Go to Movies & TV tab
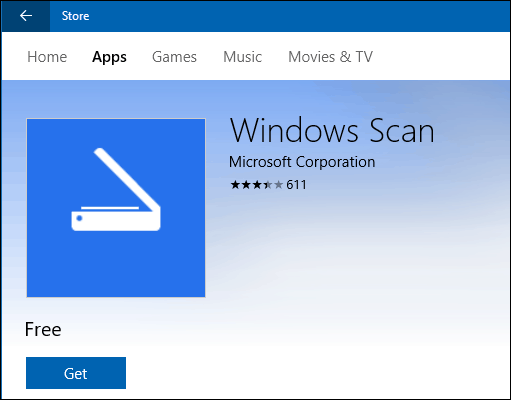Screen dimensions: 511x400 [330, 57]
